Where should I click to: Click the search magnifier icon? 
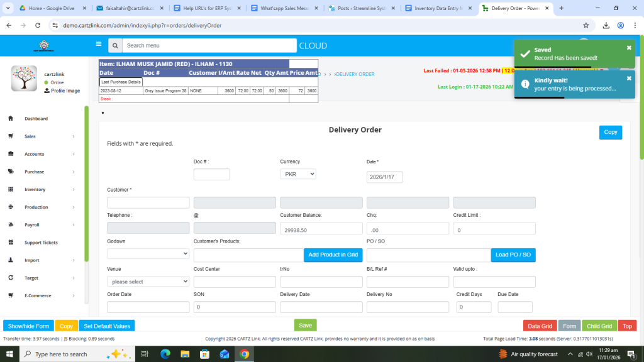114,46
